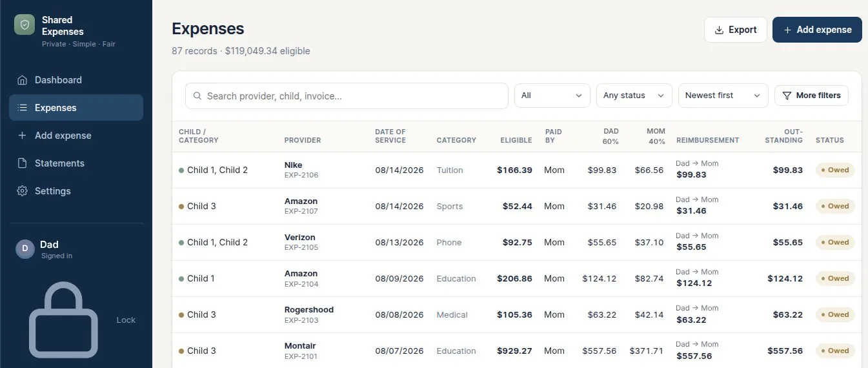This screenshot has width=868, height=368.
Task: Expand the Any status dropdown
Action: (634, 96)
